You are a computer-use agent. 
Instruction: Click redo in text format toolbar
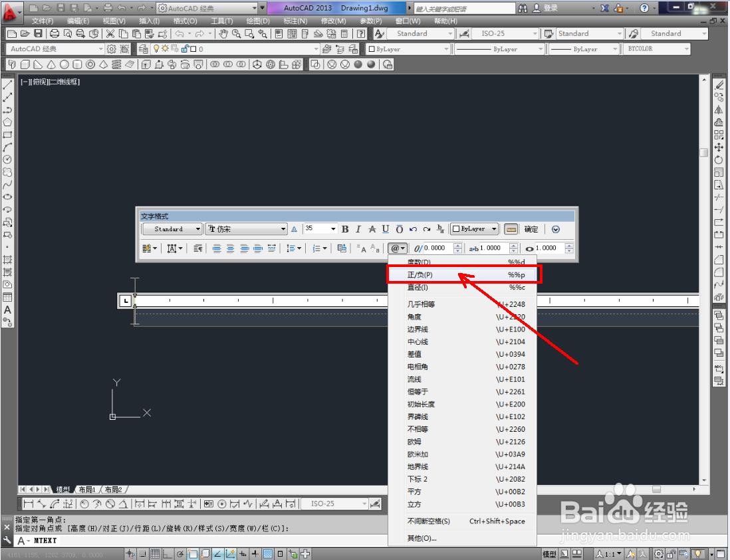tap(427, 229)
